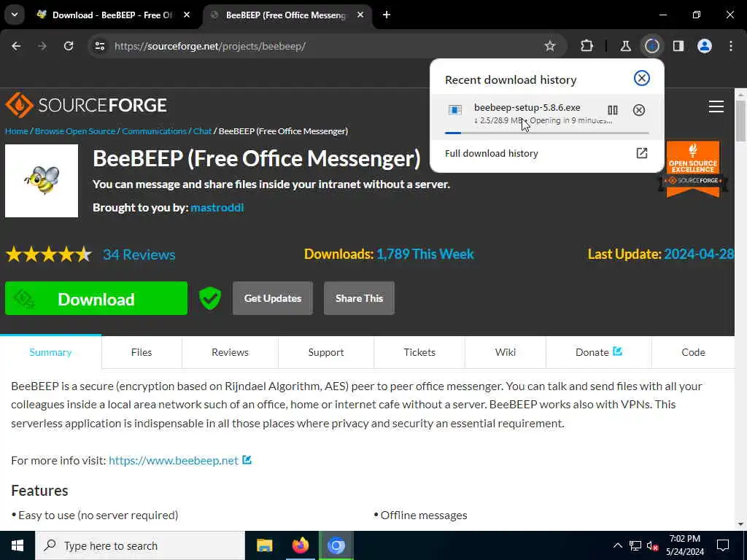The image size is (747, 560).
Task: Open full history external link icon
Action: pyautogui.click(x=642, y=153)
